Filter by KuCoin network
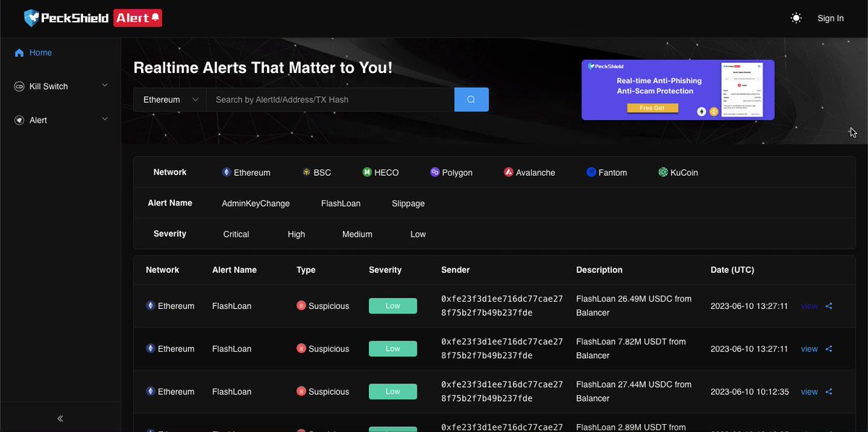 click(678, 173)
